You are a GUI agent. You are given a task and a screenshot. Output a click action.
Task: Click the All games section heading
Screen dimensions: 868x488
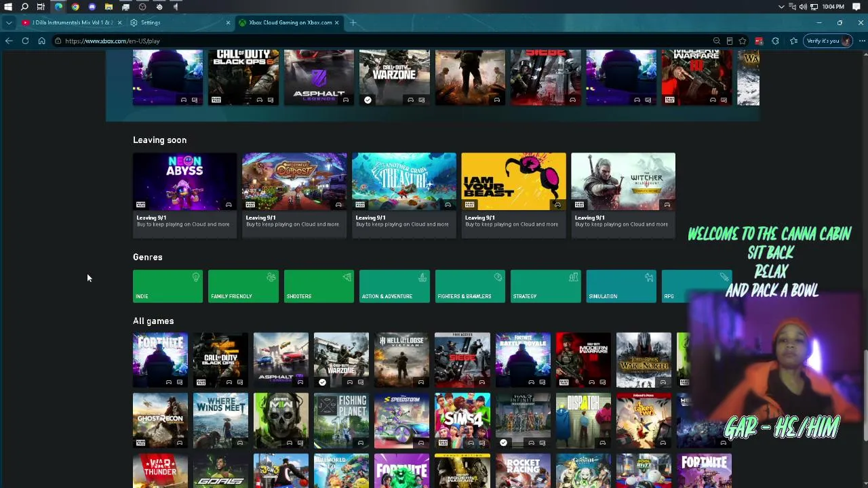pyautogui.click(x=153, y=321)
